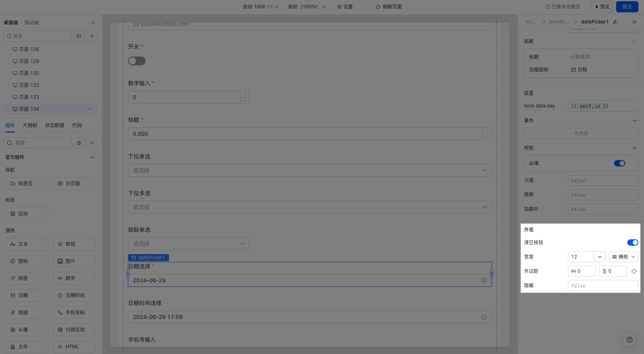Focus the 只读 false field
The height and width of the screenshot is (354, 644).
tap(603, 180)
